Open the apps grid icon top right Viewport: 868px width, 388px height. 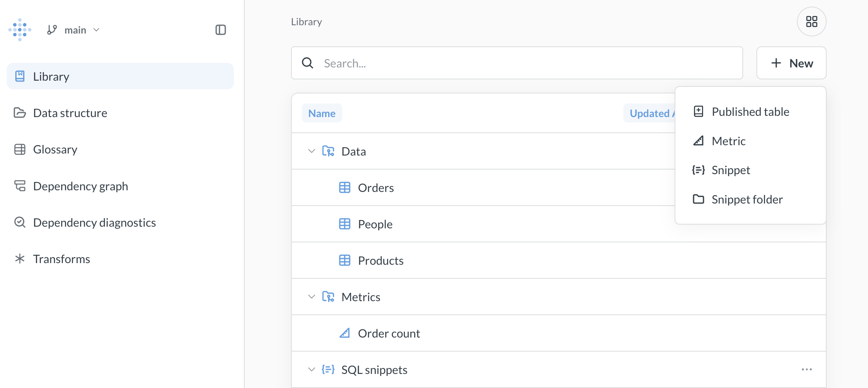pos(811,22)
